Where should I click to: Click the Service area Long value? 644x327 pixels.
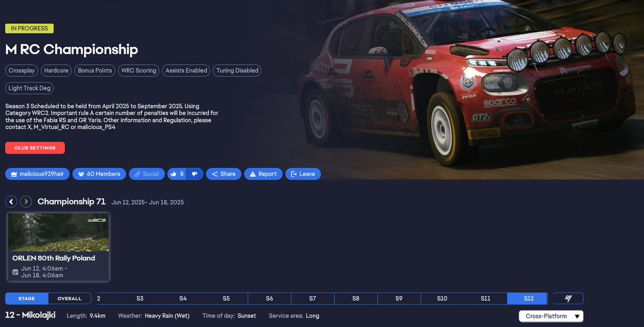312,316
